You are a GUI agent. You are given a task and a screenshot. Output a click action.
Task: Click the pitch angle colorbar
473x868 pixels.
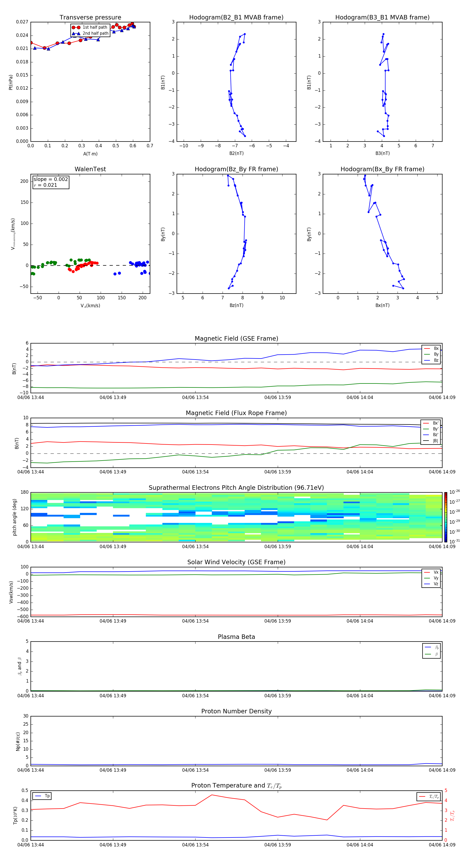[446, 517]
